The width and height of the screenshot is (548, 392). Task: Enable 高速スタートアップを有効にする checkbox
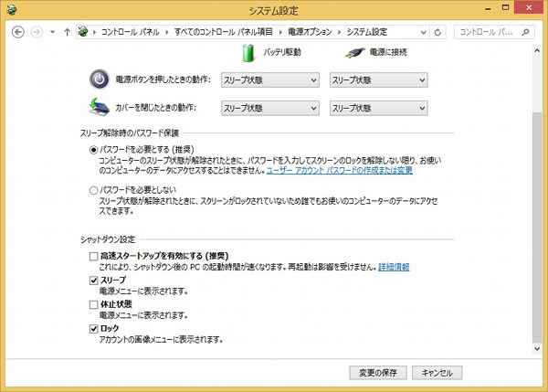click(93, 256)
